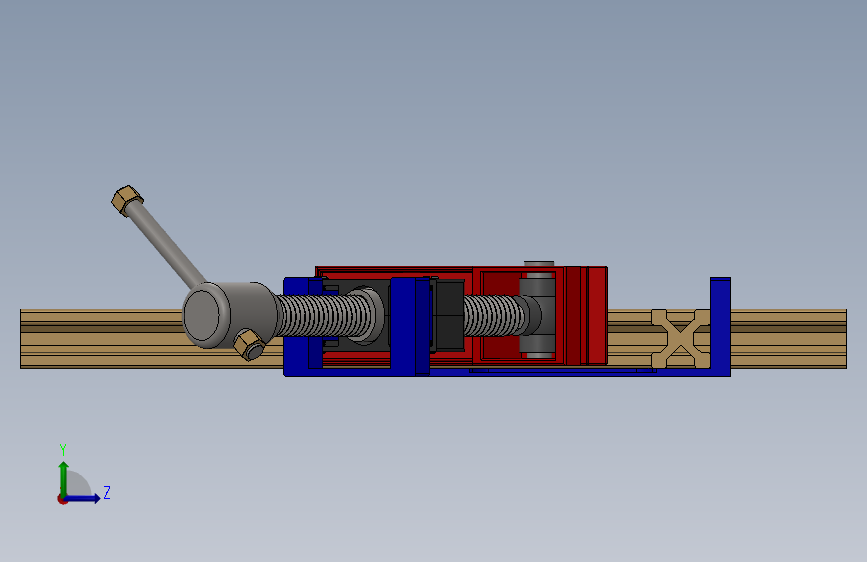Select the brass hex nut at the handle tip
867x562 pixels.
pyautogui.click(x=127, y=200)
